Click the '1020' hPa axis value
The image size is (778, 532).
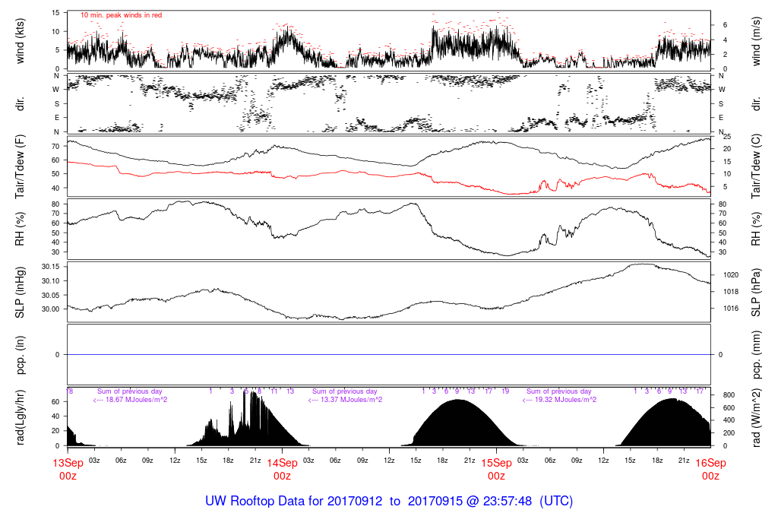[x=731, y=275]
